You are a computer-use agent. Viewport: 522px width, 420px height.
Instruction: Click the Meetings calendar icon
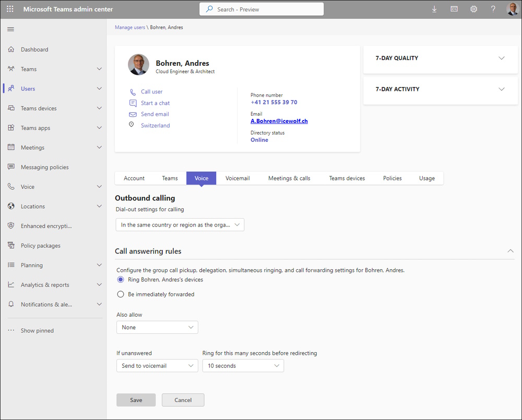point(11,147)
